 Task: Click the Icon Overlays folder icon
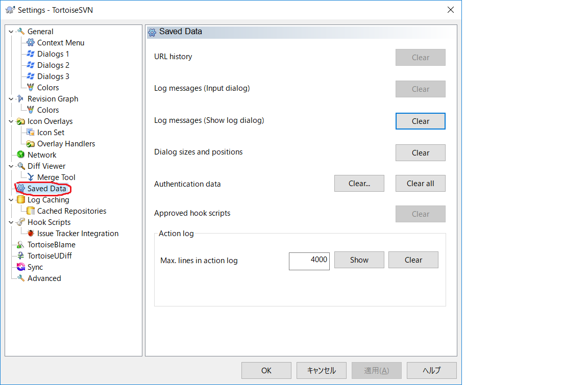click(x=21, y=121)
